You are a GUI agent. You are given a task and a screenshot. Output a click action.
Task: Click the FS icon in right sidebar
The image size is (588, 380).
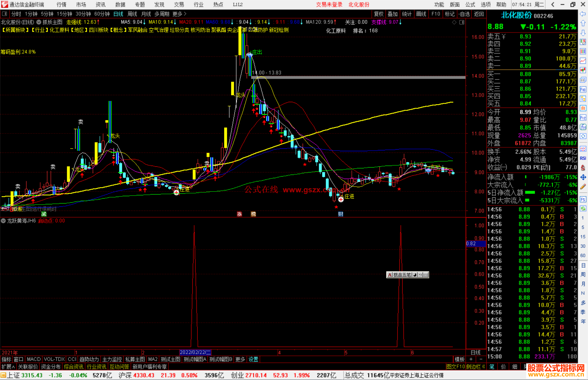click(x=583, y=199)
